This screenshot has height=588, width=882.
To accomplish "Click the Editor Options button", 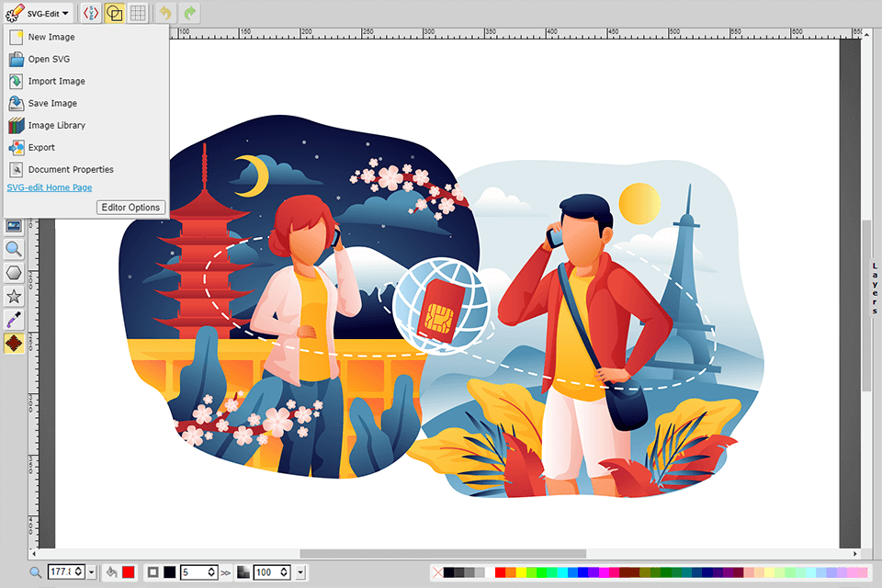I will tap(130, 207).
